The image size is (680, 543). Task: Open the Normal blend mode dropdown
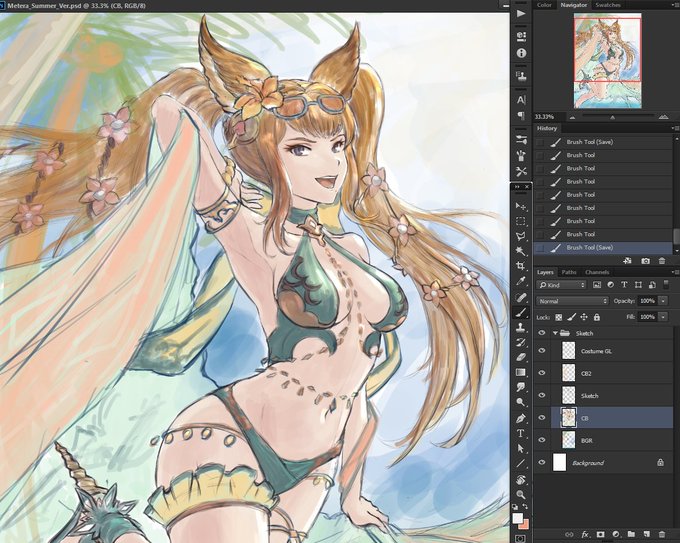tap(572, 301)
